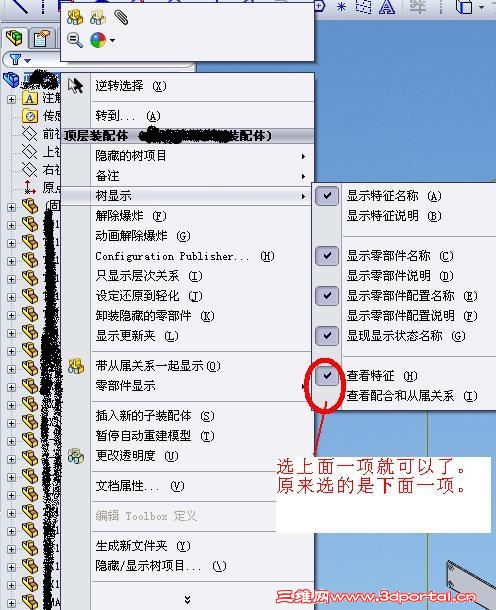The width and height of the screenshot is (496, 610).
Task: Click the annotations folder icon in tree
Action: click(x=30, y=98)
